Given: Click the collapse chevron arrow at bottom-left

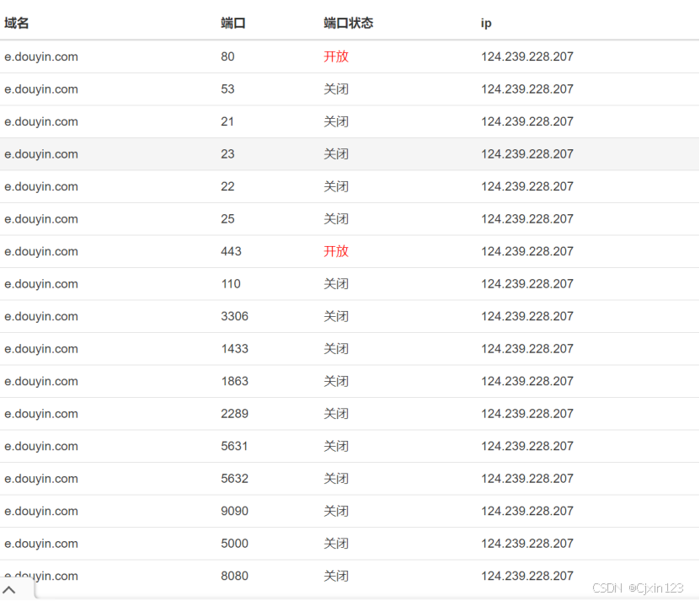Looking at the screenshot, I should (9, 590).
